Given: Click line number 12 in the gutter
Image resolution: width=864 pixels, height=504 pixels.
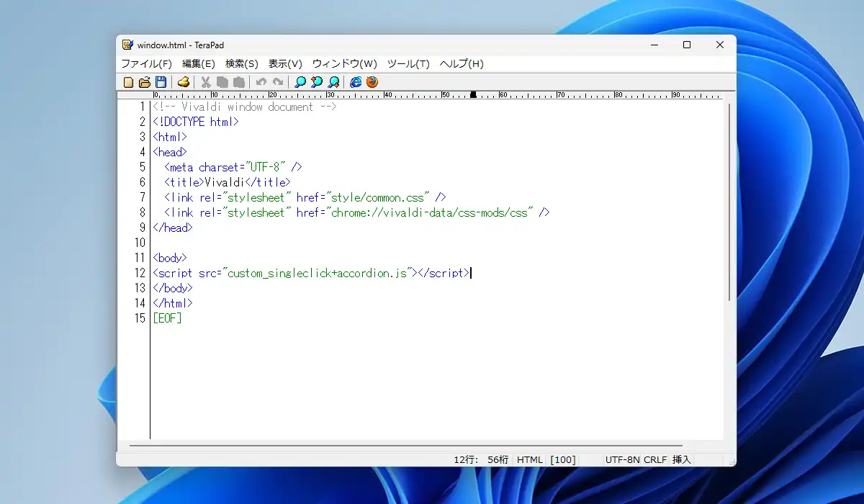Looking at the screenshot, I should pos(140,273).
